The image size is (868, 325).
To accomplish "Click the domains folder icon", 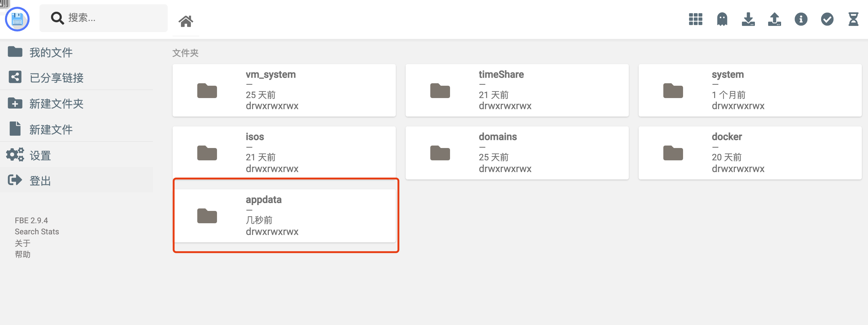I will point(440,153).
